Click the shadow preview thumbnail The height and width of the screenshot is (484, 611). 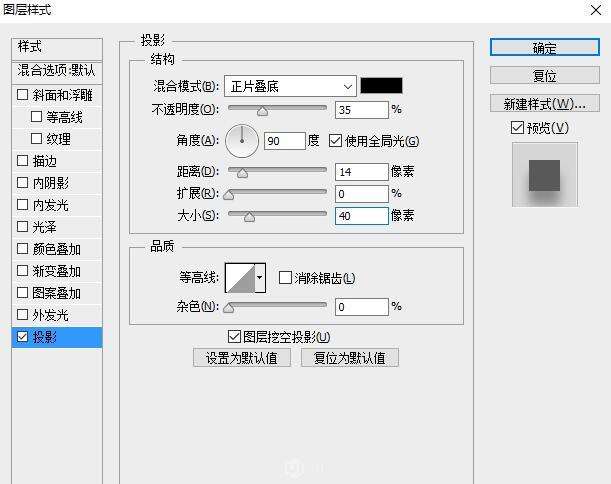tap(544, 174)
